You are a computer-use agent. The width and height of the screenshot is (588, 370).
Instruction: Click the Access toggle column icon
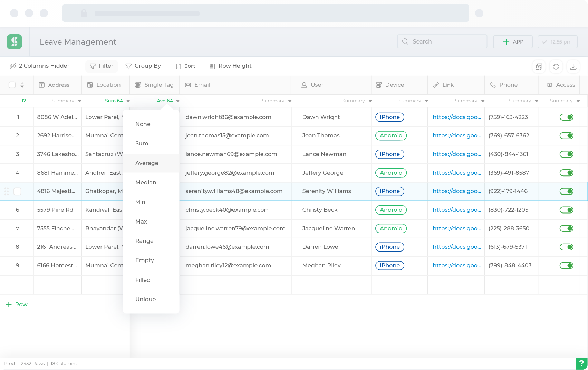pyautogui.click(x=550, y=85)
